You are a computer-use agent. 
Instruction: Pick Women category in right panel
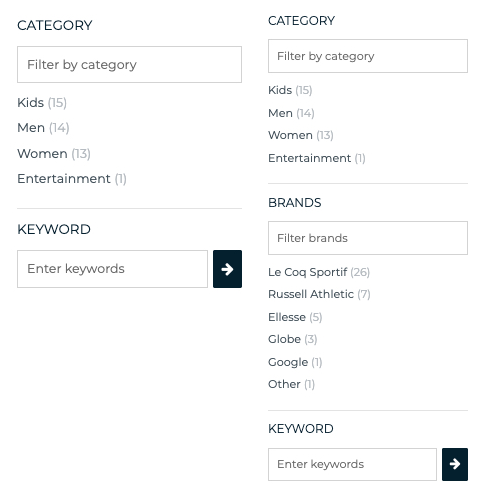tap(301, 135)
